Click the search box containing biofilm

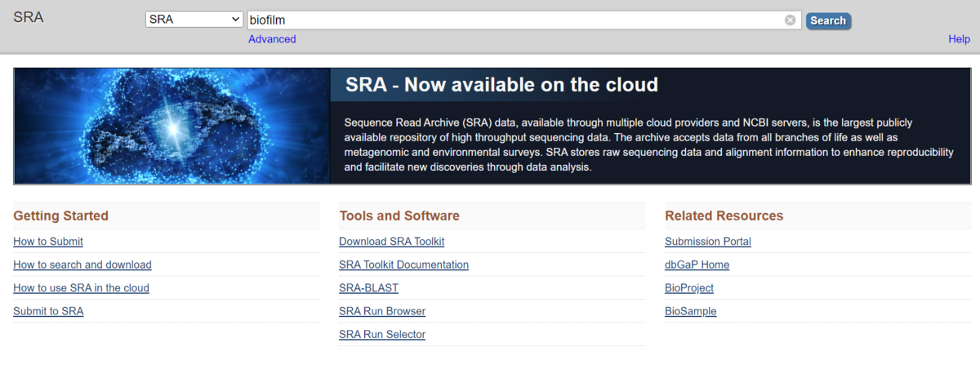523,20
